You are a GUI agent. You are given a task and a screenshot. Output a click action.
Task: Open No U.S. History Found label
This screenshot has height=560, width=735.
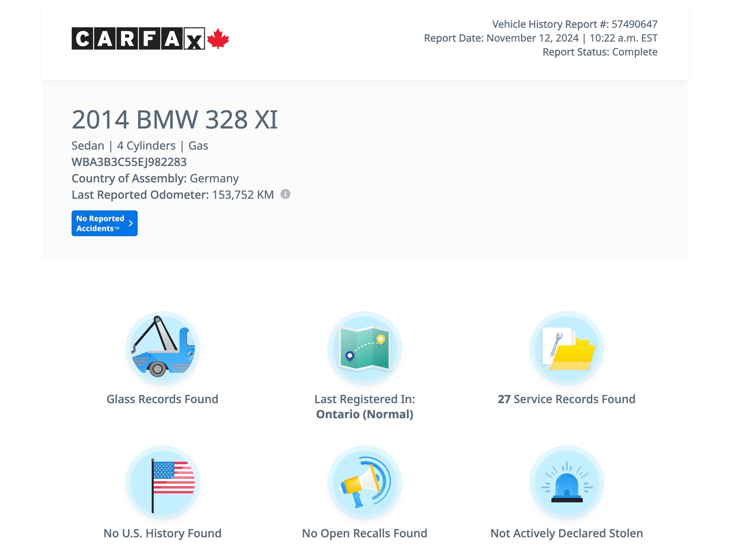point(162,533)
